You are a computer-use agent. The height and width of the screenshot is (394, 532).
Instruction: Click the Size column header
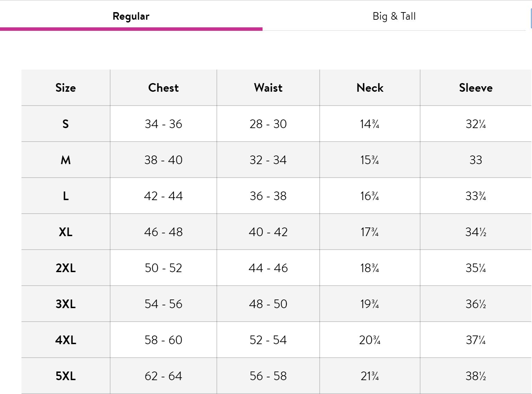pos(65,88)
